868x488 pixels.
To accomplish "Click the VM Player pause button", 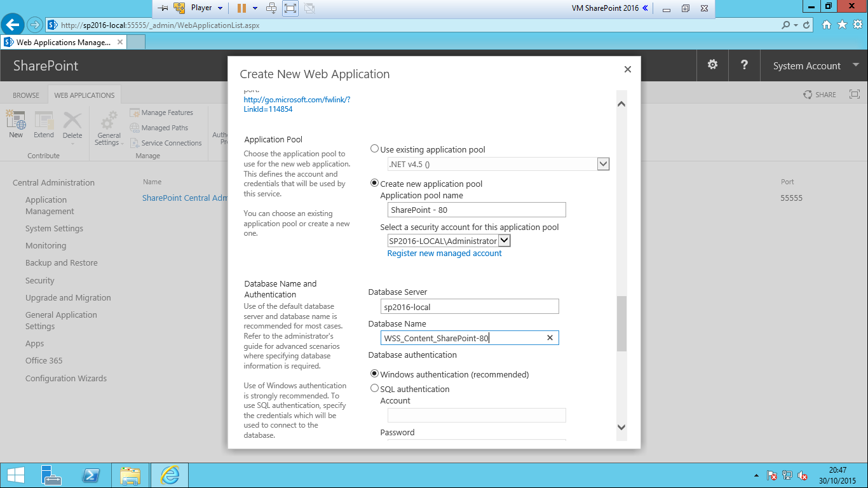I will 241,8.
